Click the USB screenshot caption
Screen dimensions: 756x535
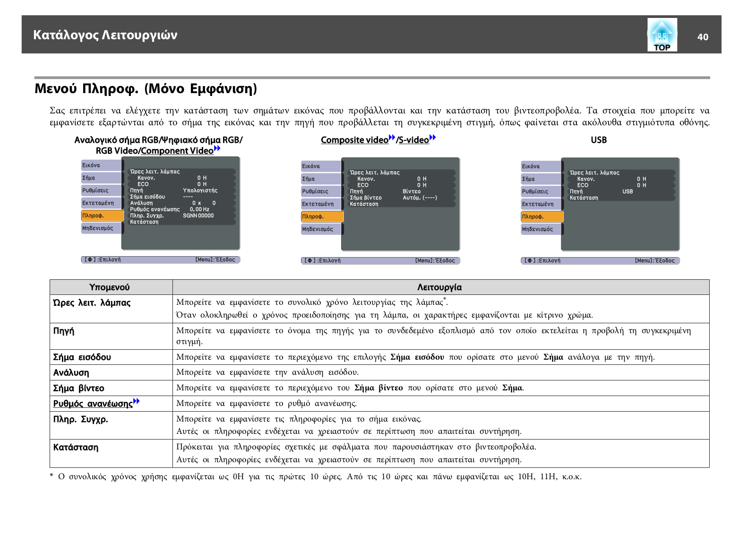pyautogui.click(x=599, y=140)
